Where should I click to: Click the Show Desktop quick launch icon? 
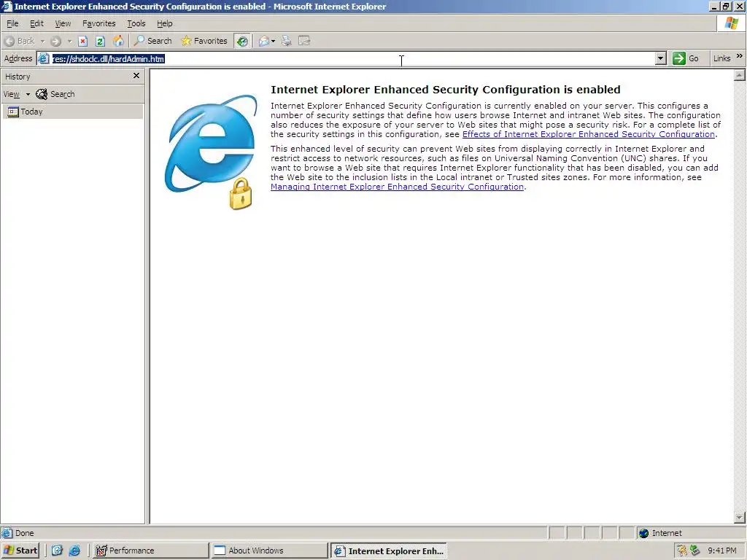57,551
